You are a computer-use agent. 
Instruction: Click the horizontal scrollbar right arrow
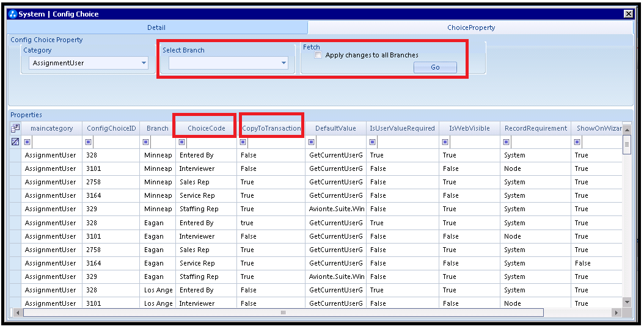tap(616, 313)
